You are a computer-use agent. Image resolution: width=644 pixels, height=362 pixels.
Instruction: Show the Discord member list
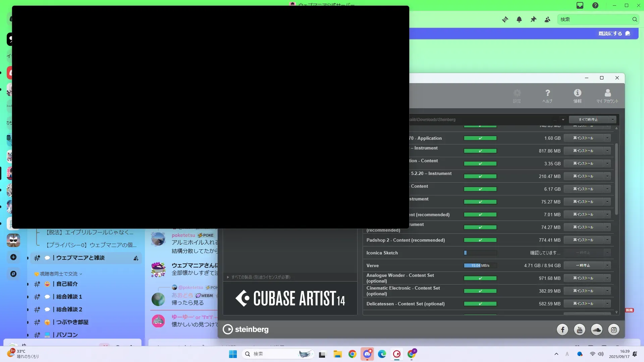coord(547,19)
